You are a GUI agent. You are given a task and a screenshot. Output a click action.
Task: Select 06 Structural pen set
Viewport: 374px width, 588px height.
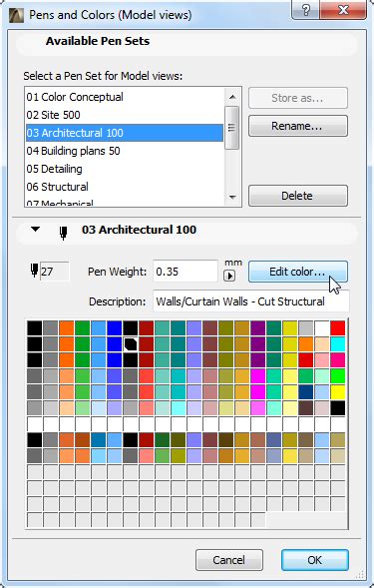(x=125, y=187)
